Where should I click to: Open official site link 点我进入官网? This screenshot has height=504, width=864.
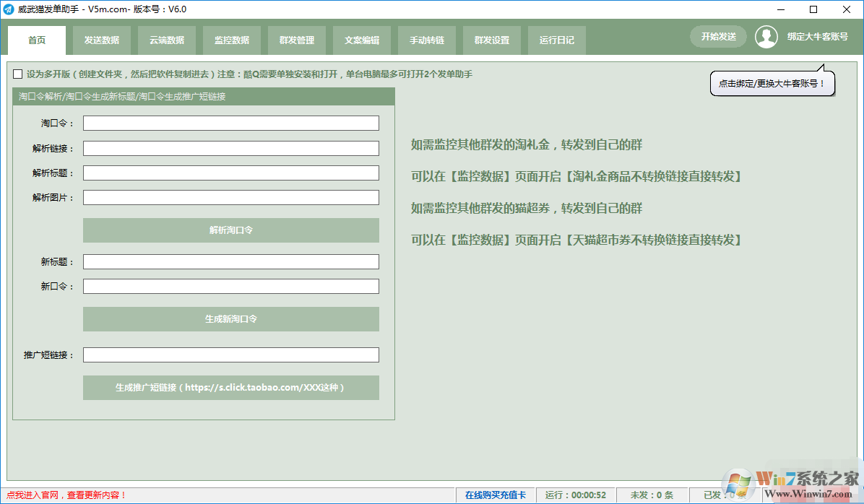point(66,495)
